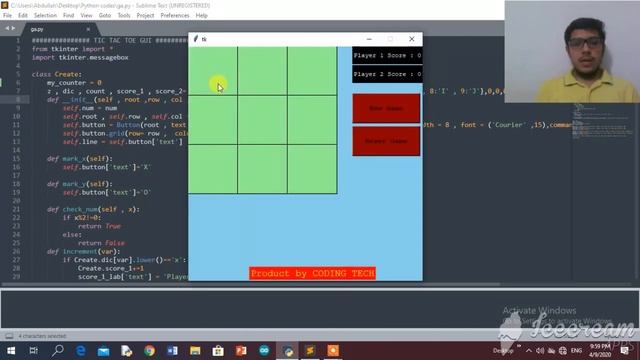
Task: Toggle side panel icon in status bar
Action: click(x=9, y=336)
